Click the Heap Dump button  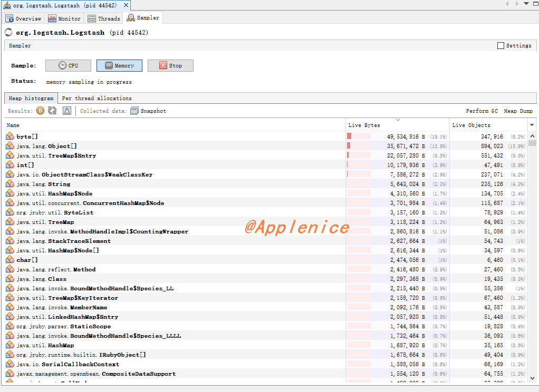coord(518,111)
